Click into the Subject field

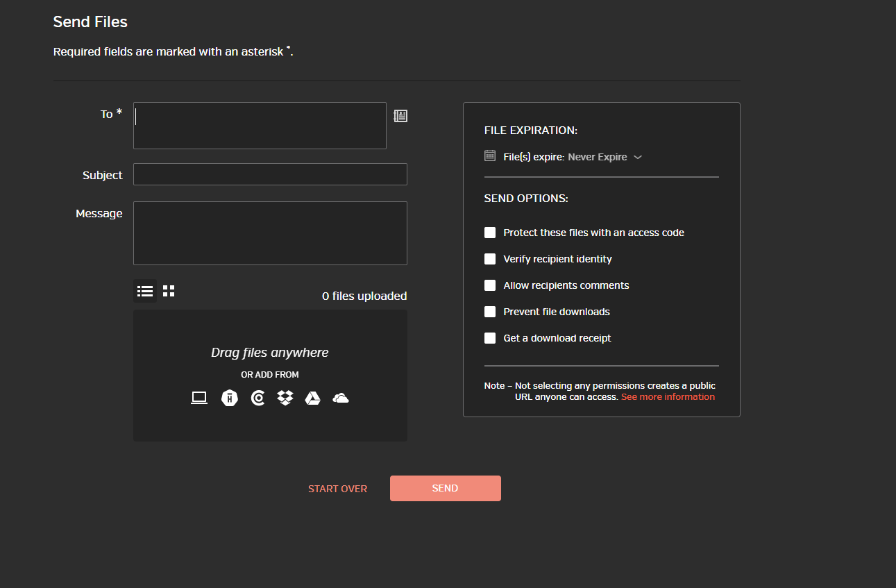[x=270, y=174]
